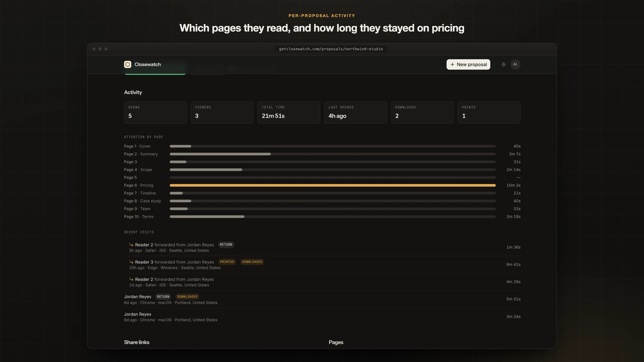Open the Jordan Reyes visit from 6d ago

tap(322, 299)
